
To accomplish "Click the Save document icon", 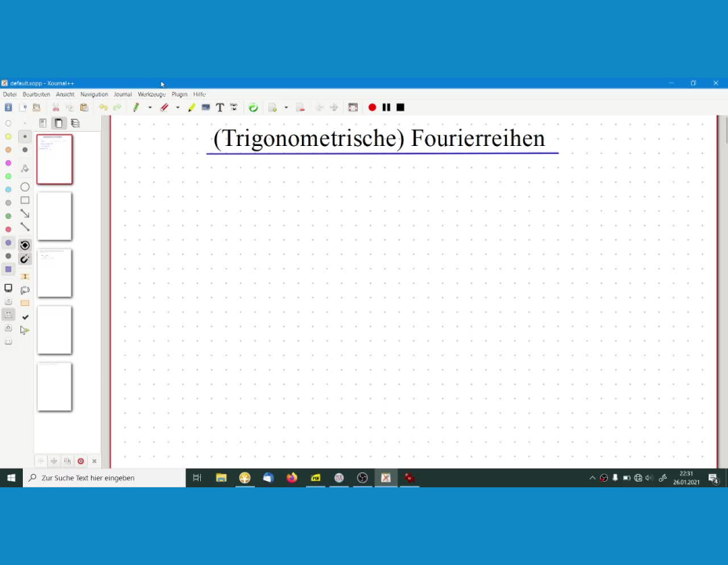I will coord(9,108).
